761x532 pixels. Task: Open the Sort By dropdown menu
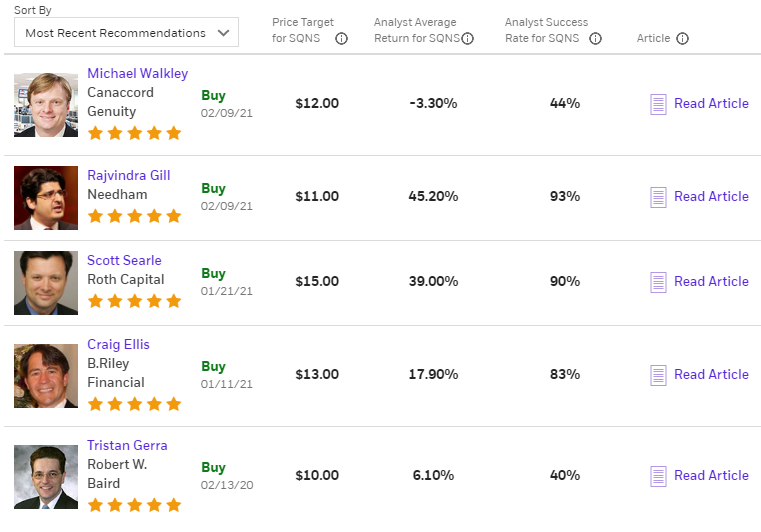[126, 33]
